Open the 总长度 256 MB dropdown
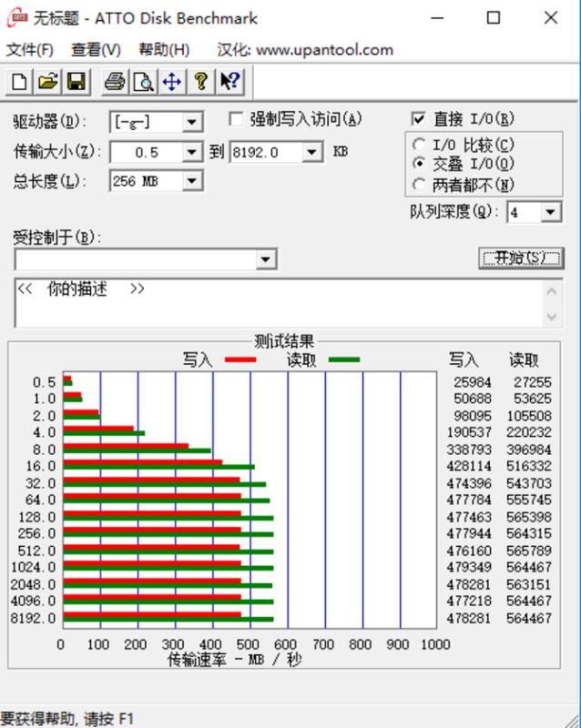The image size is (581, 728). pos(192,181)
